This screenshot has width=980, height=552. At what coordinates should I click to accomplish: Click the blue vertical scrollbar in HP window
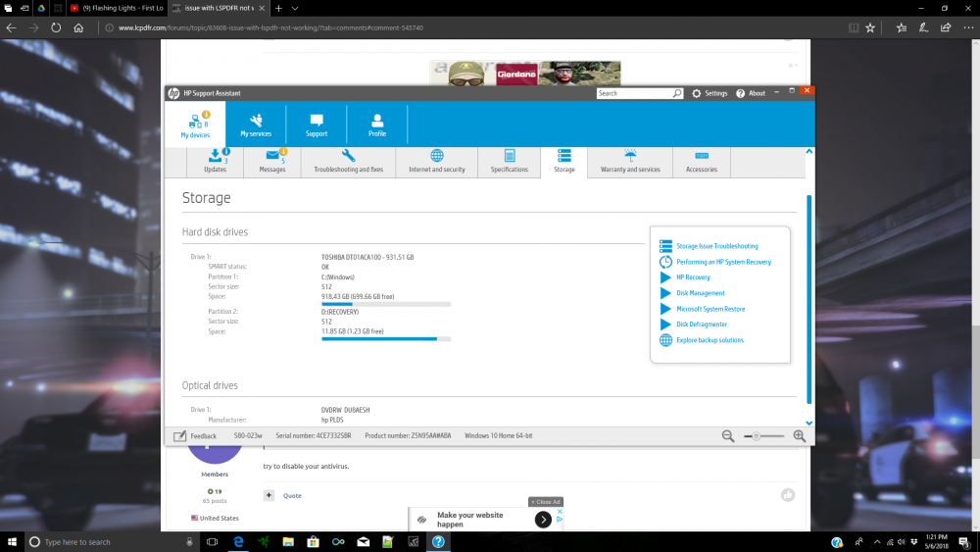808,299
